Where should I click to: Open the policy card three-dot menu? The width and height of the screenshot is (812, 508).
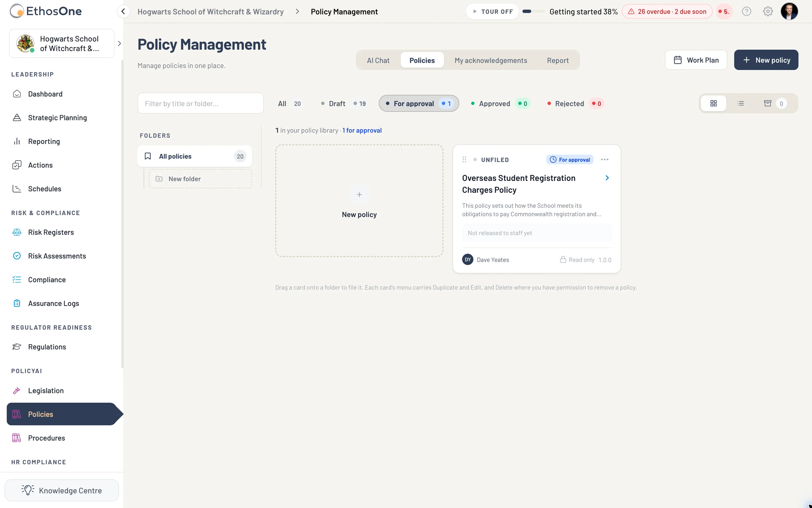605,160
